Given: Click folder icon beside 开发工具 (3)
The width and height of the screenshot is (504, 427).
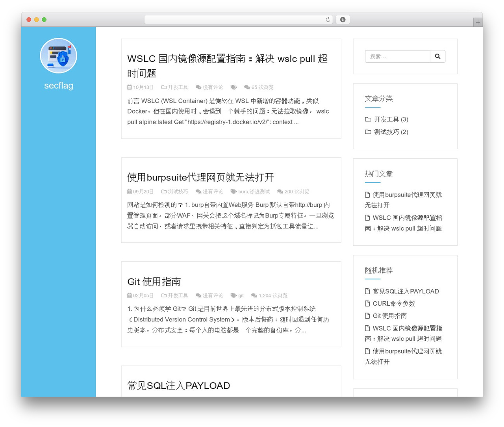Looking at the screenshot, I should pyautogui.click(x=368, y=119).
